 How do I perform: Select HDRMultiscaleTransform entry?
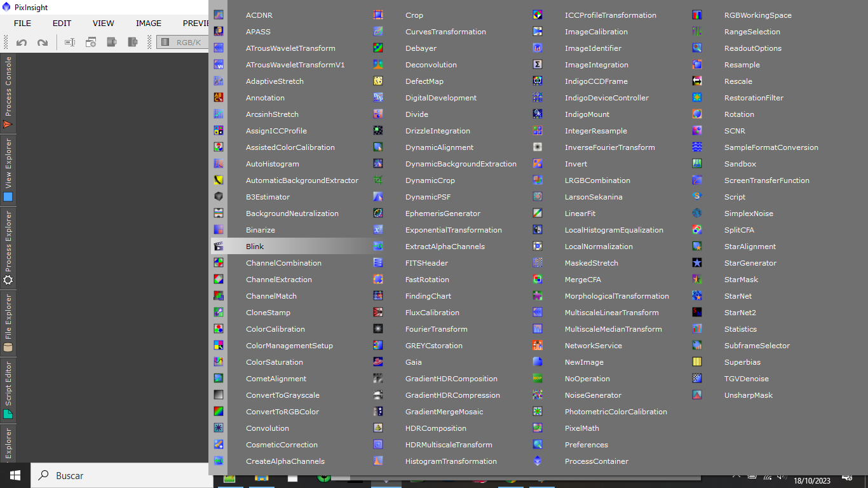point(449,444)
